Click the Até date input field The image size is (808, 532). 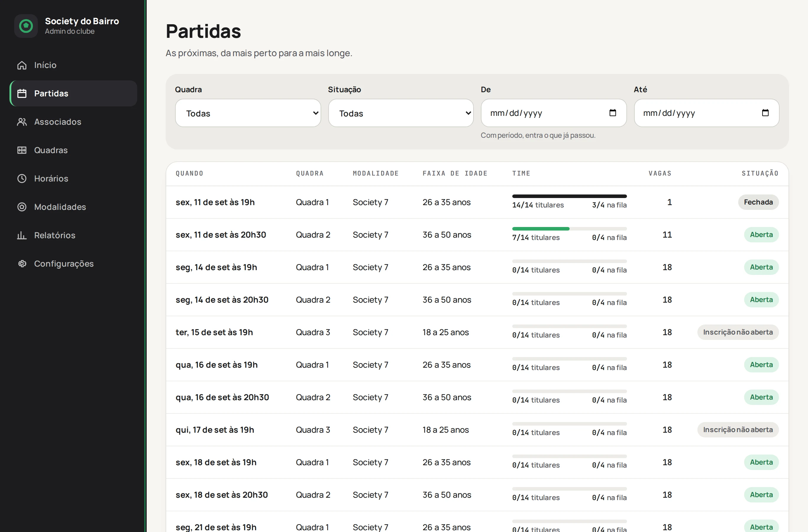point(706,113)
